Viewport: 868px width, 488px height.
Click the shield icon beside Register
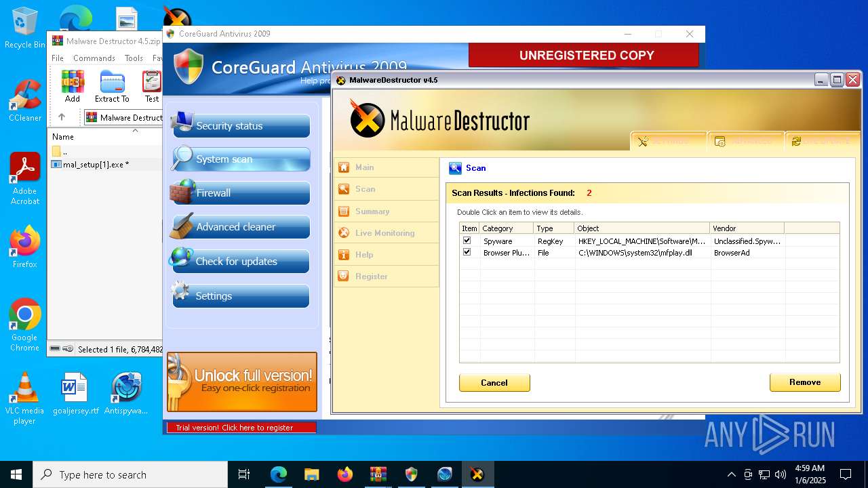[x=344, y=277]
